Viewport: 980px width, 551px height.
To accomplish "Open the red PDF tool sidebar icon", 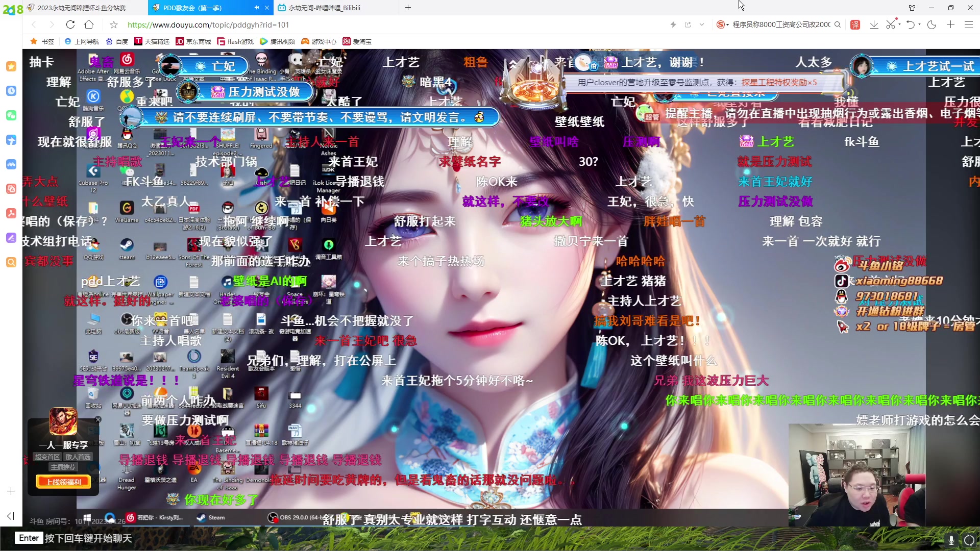I will [11, 213].
